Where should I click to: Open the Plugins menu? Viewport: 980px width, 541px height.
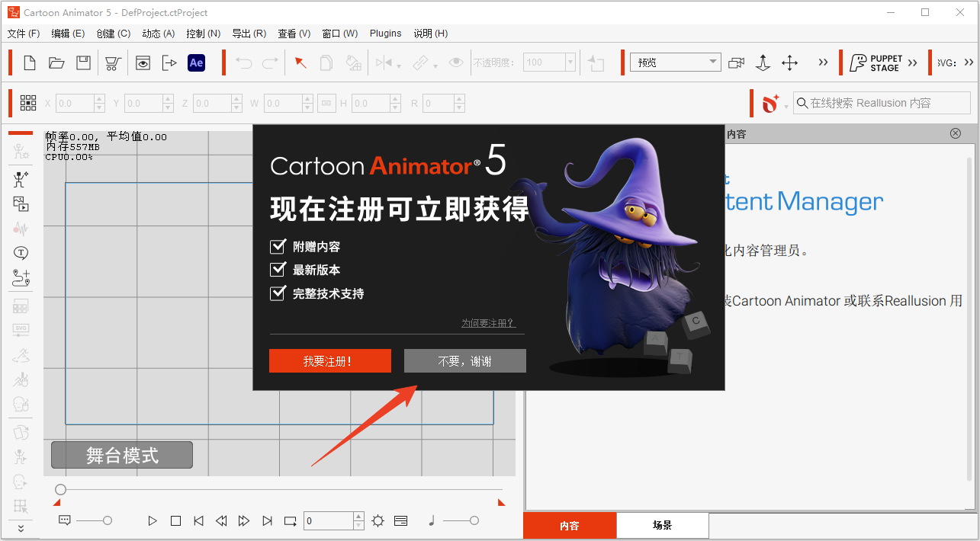point(386,34)
